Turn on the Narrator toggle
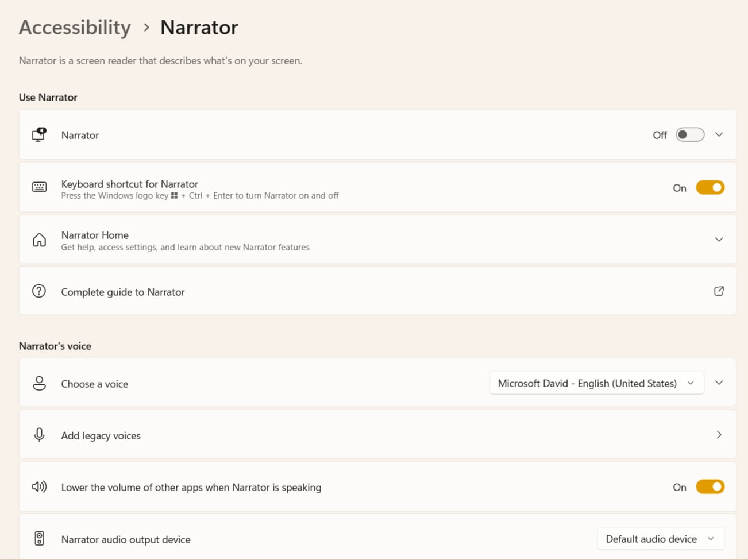The height and width of the screenshot is (560, 748). tap(689, 135)
